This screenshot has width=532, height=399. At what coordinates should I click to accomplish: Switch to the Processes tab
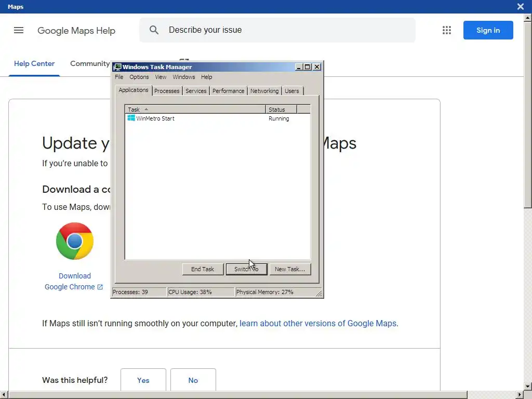pyautogui.click(x=167, y=91)
